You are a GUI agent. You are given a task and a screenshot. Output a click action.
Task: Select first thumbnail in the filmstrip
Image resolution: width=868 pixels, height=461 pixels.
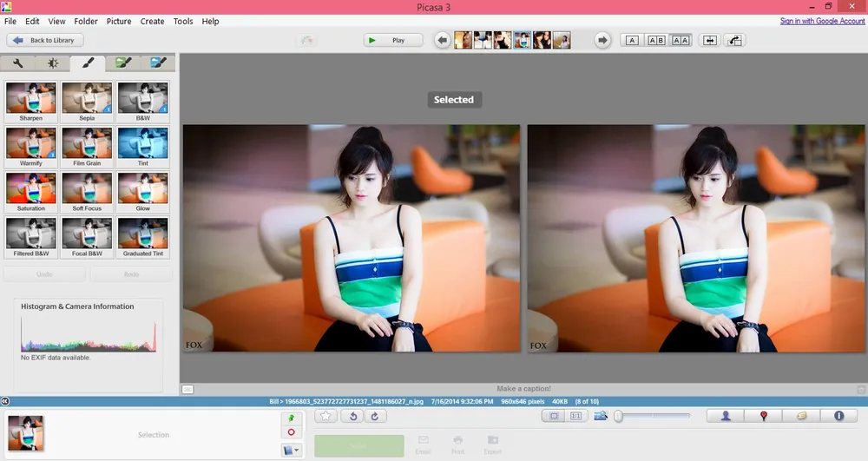pyautogui.click(x=463, y=41)
